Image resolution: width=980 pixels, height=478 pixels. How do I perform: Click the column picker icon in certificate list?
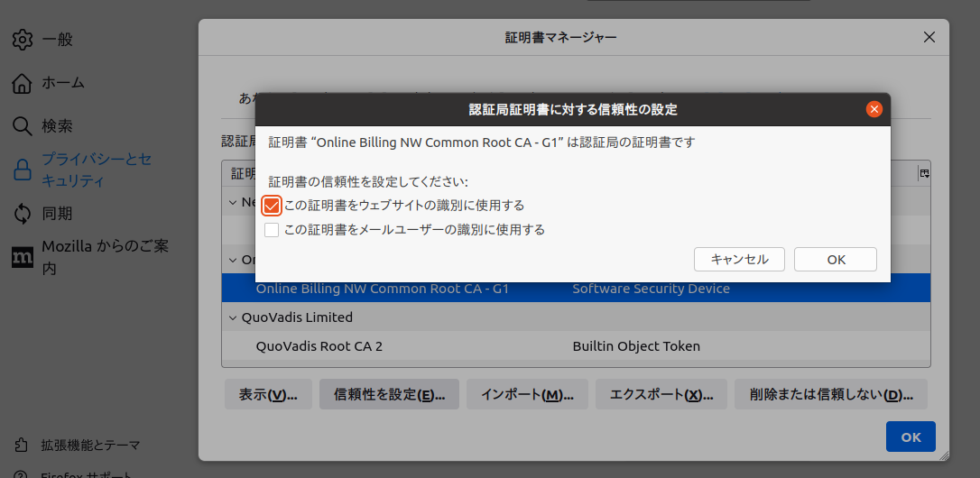coord(924,173)
